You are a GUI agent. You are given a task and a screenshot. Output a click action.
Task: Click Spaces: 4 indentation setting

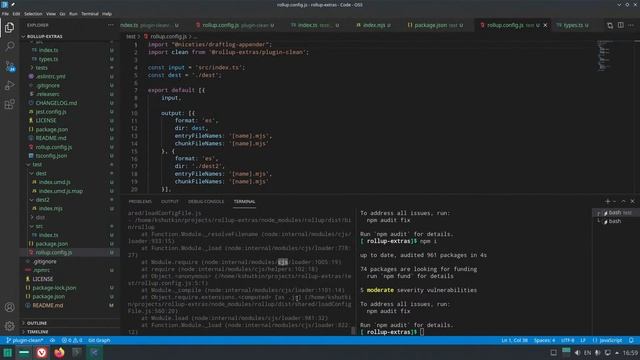point(544,340)
